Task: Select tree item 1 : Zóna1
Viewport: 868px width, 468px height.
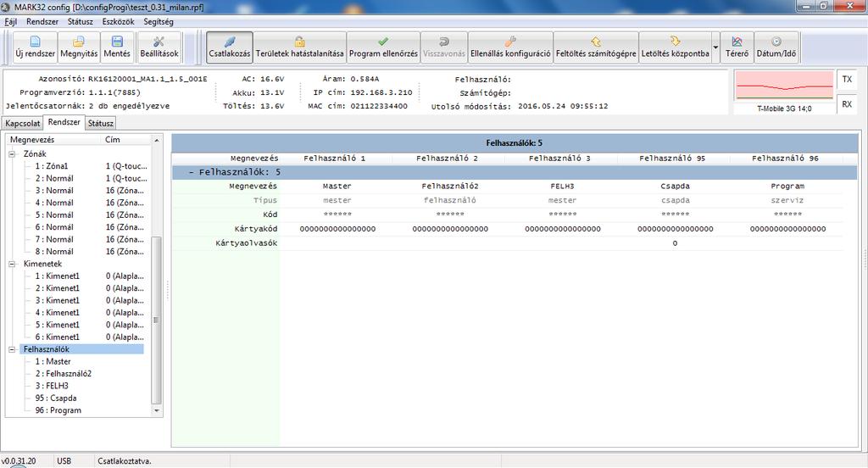Action: click(x=52, y=166)
